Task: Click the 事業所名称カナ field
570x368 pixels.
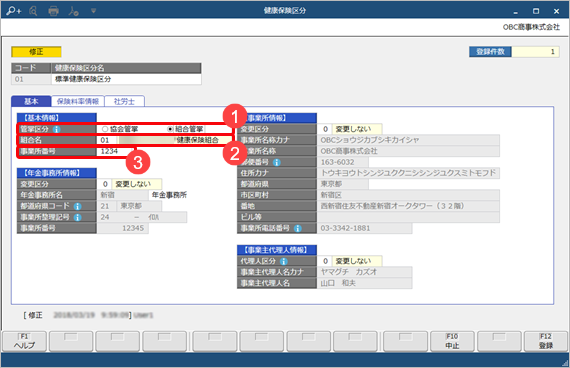Action: [x=408, y=140]
